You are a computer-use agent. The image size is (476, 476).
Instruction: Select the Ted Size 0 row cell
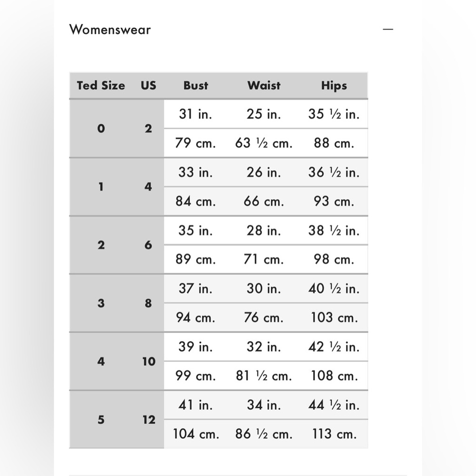101,129
